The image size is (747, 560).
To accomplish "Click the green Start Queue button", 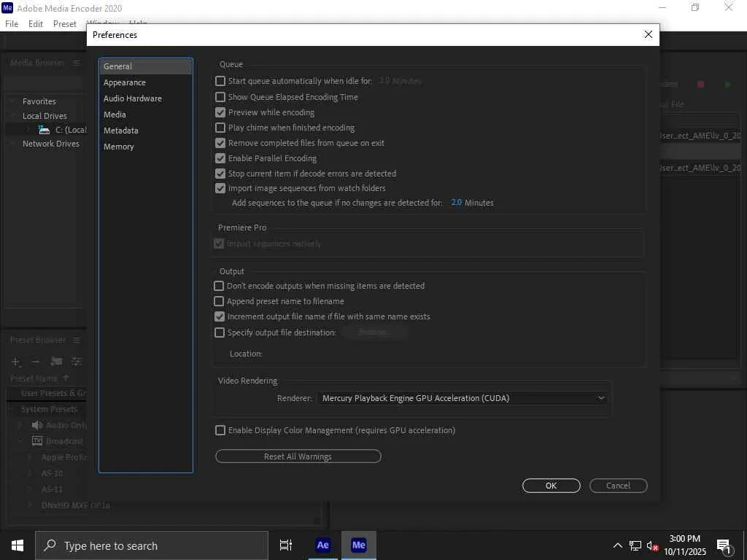I will point(727,85).
